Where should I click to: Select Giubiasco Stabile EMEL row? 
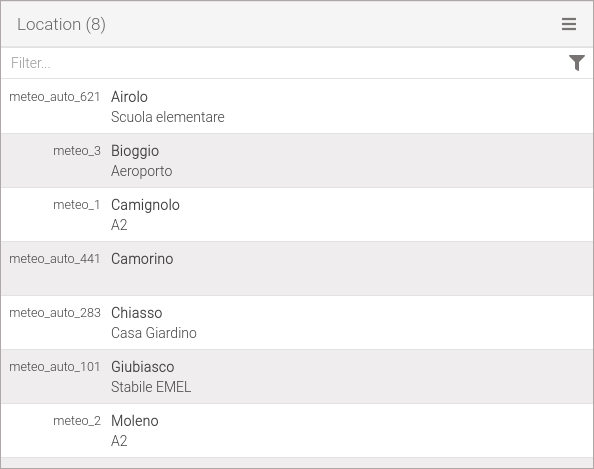click(x=297, y=377)
